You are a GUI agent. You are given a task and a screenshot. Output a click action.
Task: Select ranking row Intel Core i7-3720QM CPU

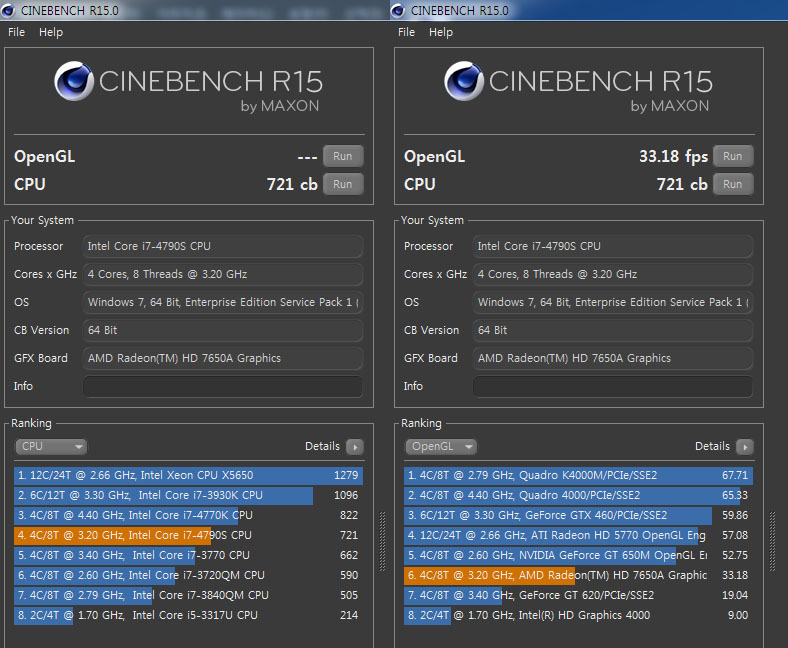[x=188, y=576]
